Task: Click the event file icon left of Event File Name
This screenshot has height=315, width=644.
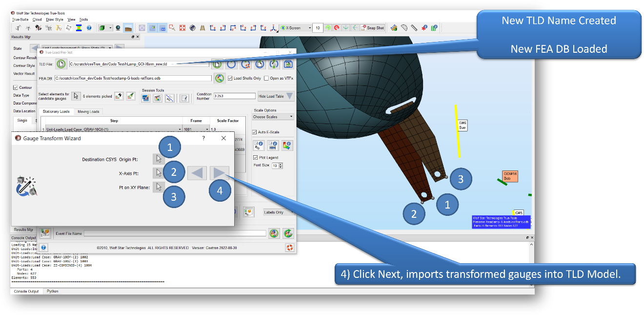Action: (45, 233)
